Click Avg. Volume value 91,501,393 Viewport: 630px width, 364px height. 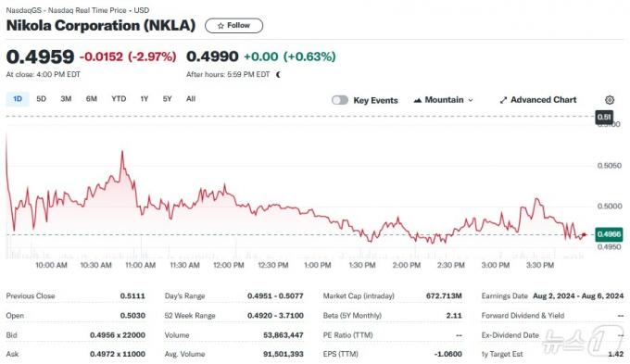click(x=283, y=355)
